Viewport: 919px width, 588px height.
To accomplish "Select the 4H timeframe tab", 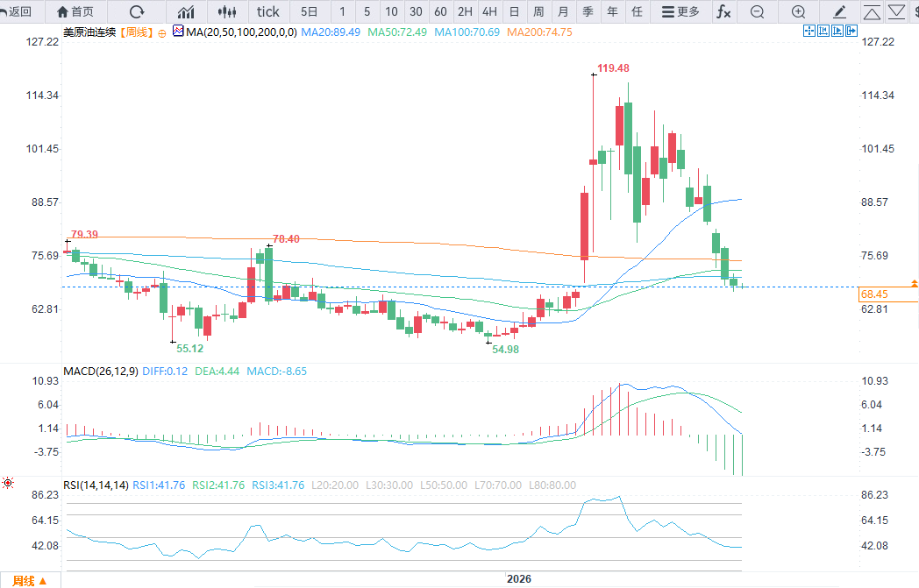I will pyautogui.click(x=489, y=11).
